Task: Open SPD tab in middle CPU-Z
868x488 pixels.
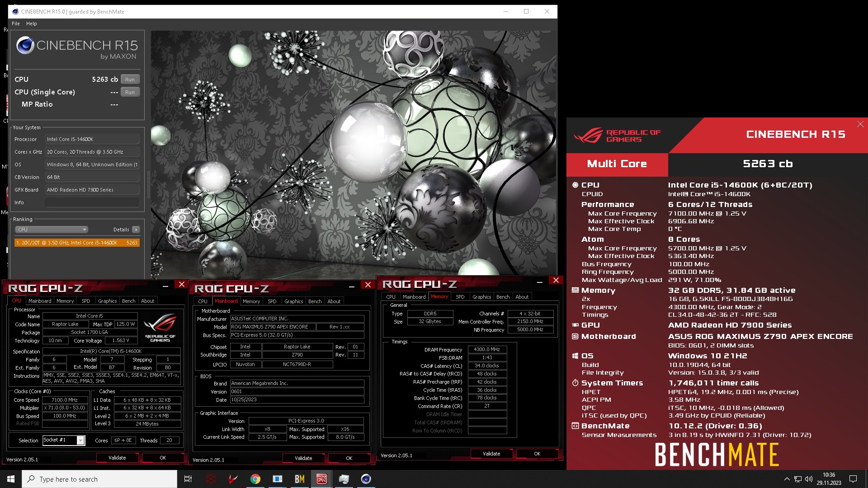Action: [x=272, y=301]
